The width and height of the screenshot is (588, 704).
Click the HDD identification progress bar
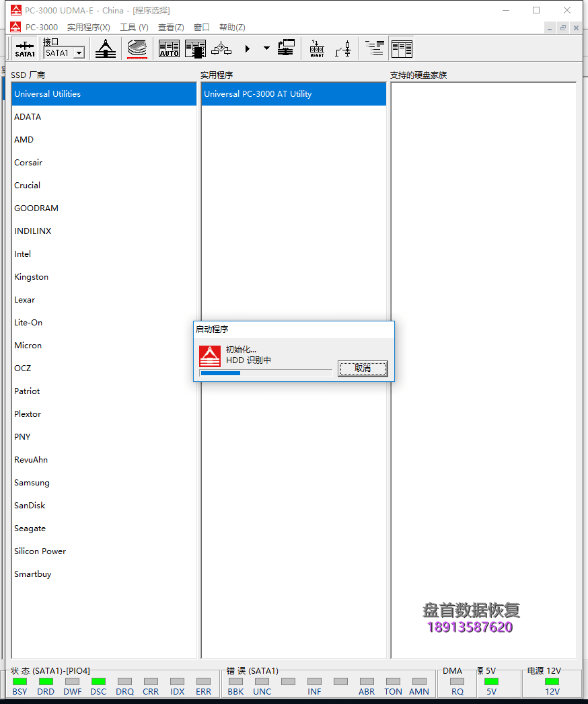266,373
